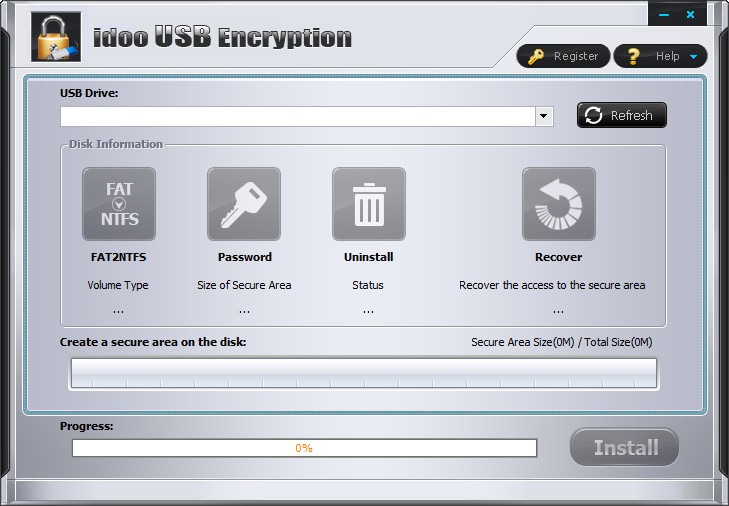
Task: Click the Size of Secure Area text
Action: (x=244, y=285)
